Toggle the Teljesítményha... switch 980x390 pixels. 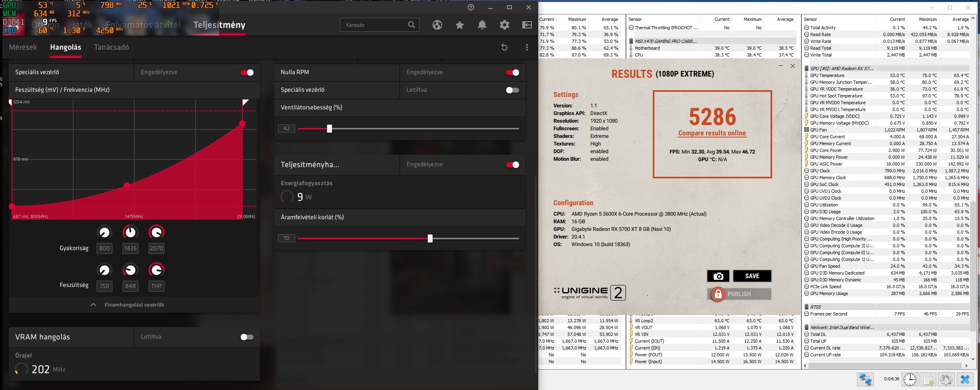point(513,165)
